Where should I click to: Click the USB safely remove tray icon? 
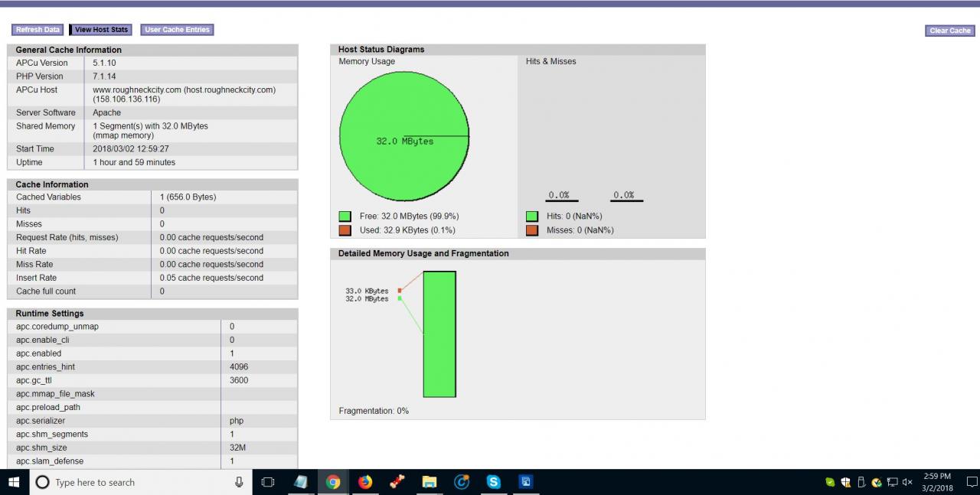(861, 482)
